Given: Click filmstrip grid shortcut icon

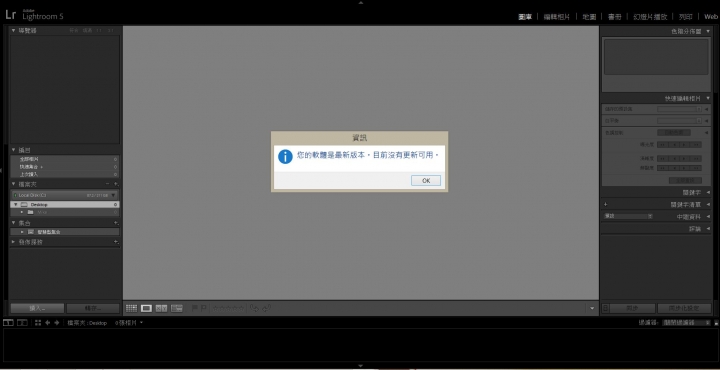Looking at the screenshot, I should pyautogui.click(x=38, y=323).
